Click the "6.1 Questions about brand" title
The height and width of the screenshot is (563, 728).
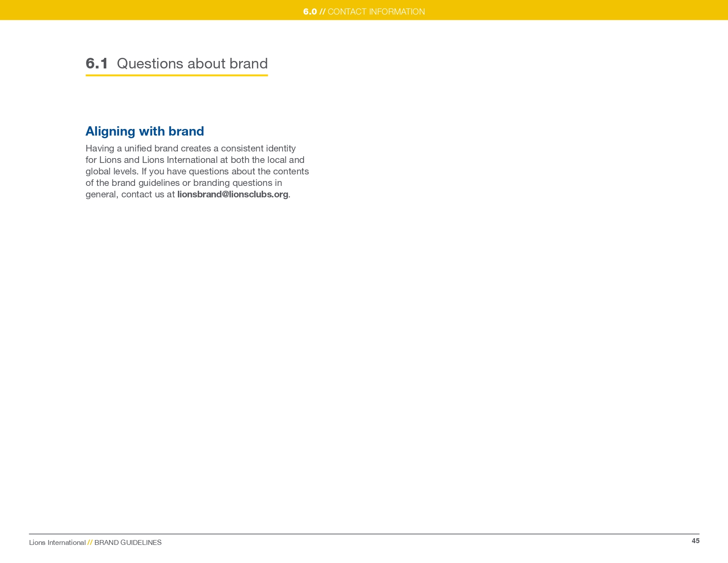[x=176, y=64]
